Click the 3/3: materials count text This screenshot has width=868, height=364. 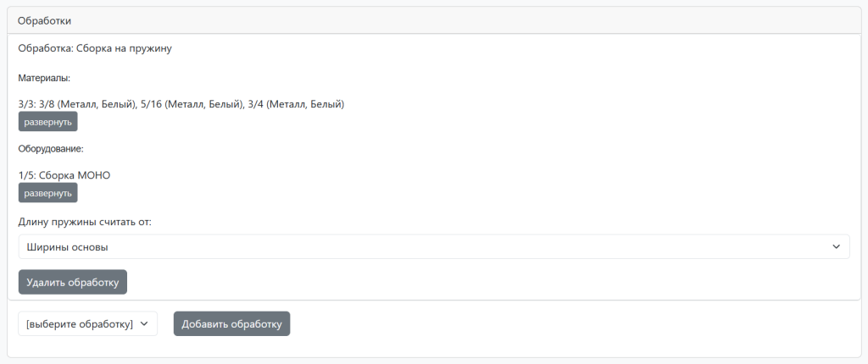(26, 104)
